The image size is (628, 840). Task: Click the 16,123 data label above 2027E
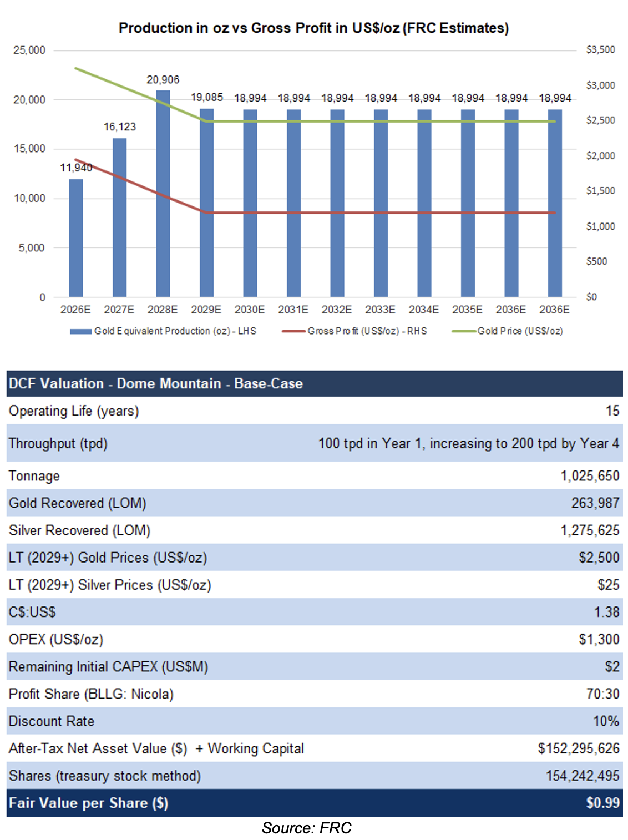(119, 127)
